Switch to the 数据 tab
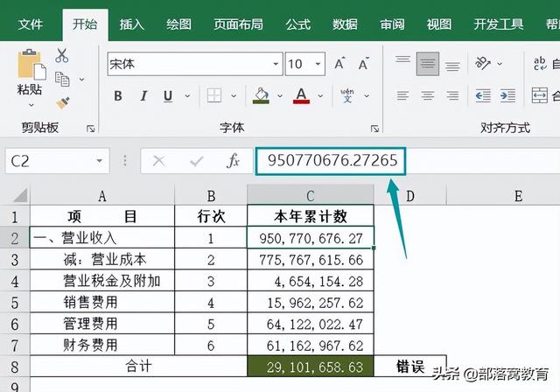 coord(345,24)
